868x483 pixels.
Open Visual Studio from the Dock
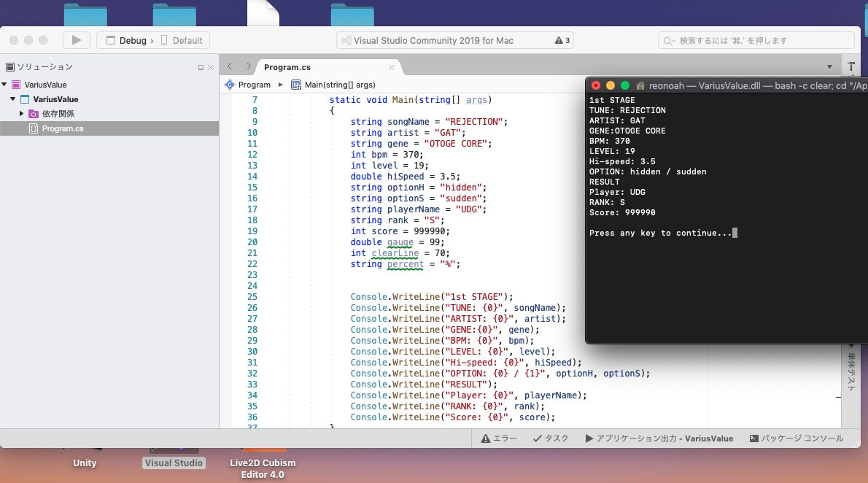coord(174,463)
